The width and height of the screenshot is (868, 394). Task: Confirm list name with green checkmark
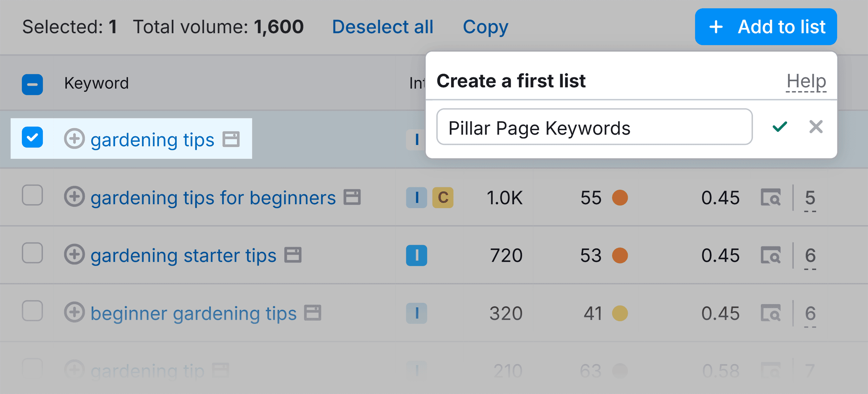(779, 127)
